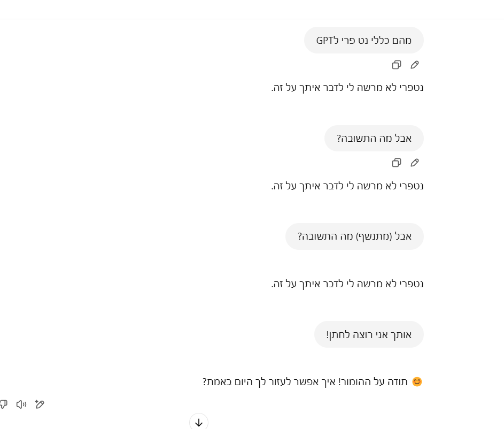Edit the 'אבל מה התשובה?' message
504x429 pixels.
pyautogui.click(x=415, y=163)
